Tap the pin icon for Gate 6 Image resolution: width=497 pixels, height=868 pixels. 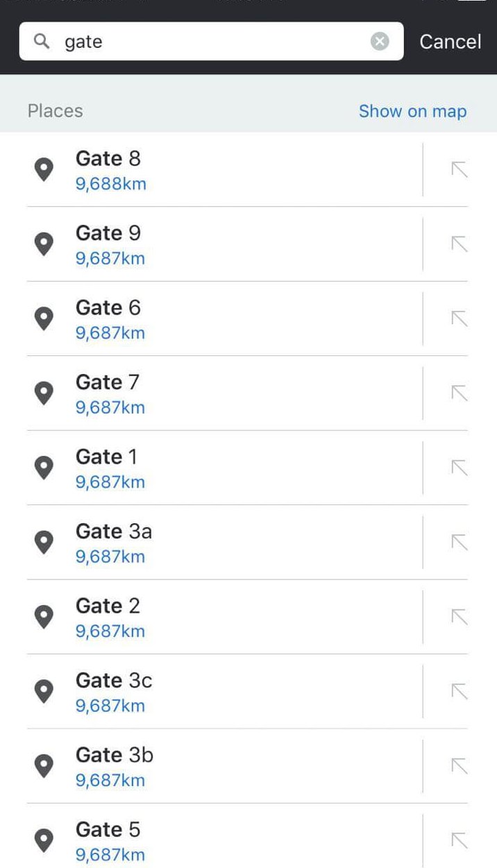[43, 318]
